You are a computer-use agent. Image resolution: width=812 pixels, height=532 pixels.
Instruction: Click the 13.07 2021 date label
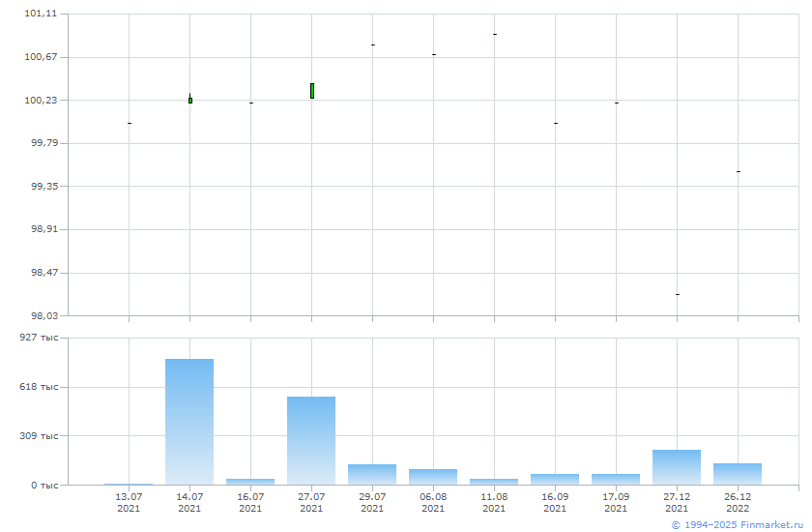(129, 502)
